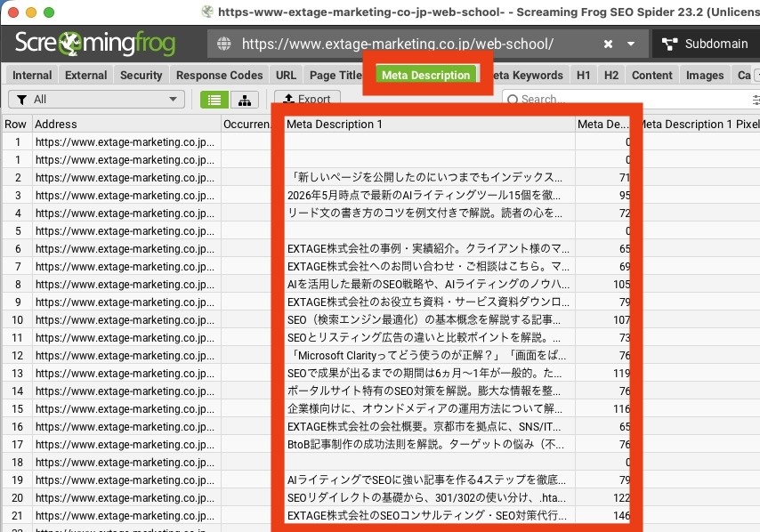
Task: Select the address in row 21
Action: click(125, 515)
